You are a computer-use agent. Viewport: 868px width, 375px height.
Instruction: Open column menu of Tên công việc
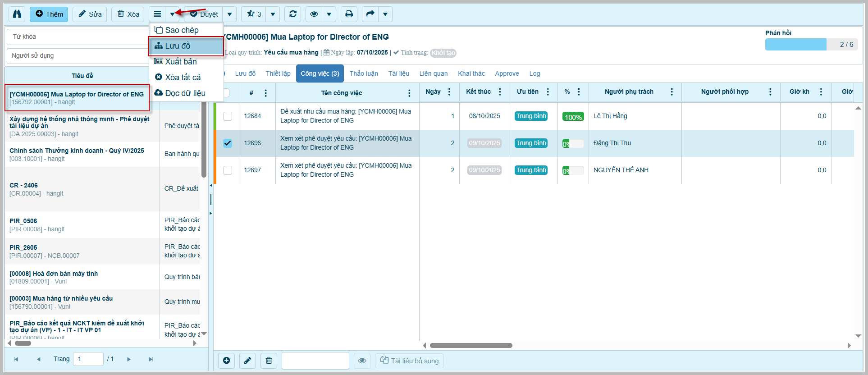pyautogui.click(x=409, y=93)
